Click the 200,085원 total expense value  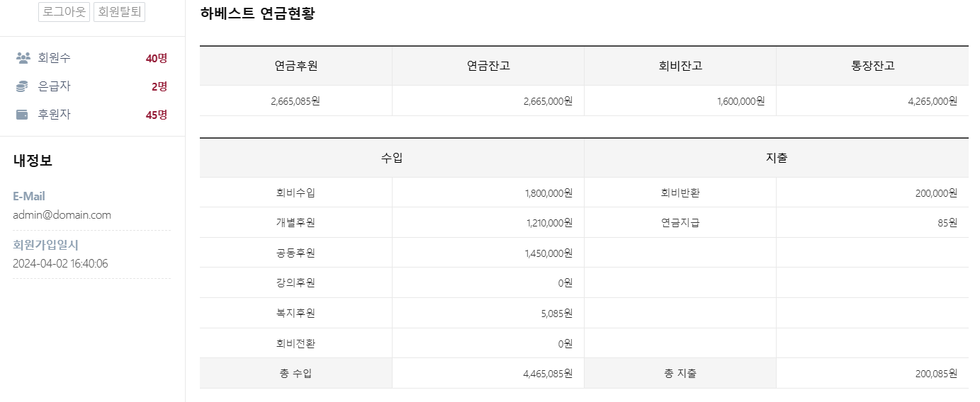pos(935,373)
